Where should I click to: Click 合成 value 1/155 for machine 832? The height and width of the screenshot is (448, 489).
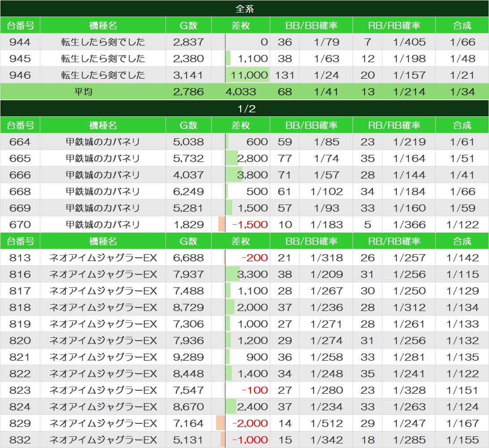pyautogui.click(x=462, y=439)
